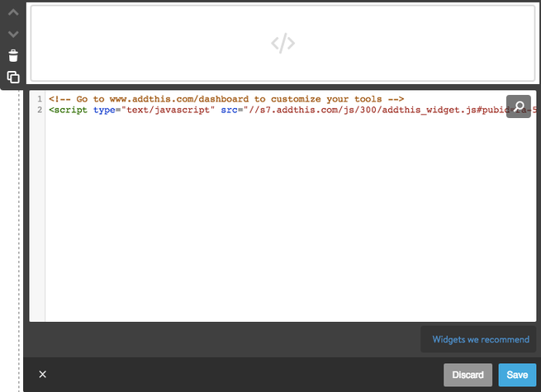
Task: Click the script tag line in the editor
Action: click(292, 110)
